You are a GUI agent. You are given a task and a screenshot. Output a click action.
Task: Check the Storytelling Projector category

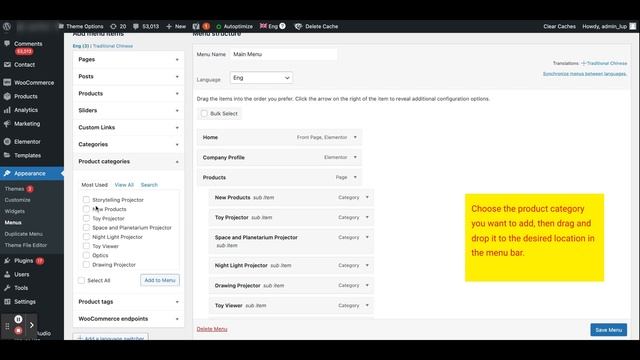click(86, 200)
